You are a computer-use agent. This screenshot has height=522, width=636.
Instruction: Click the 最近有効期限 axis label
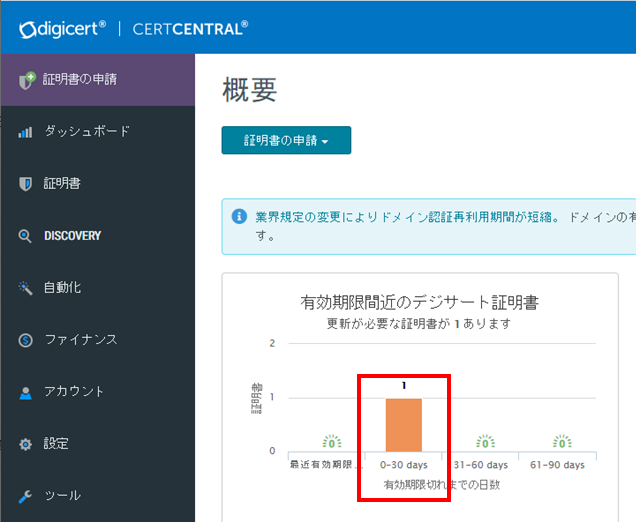click(326, 465)
